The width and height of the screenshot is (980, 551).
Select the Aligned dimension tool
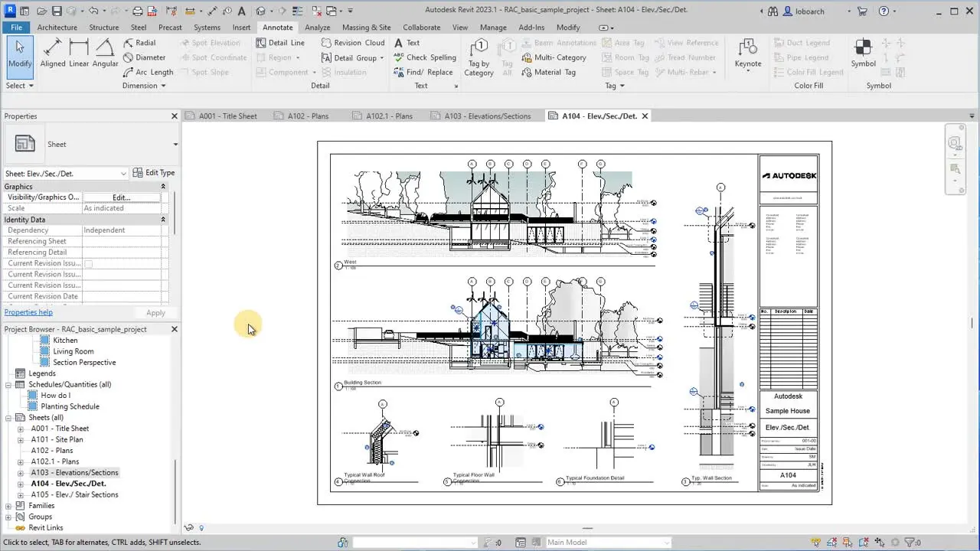53,53
